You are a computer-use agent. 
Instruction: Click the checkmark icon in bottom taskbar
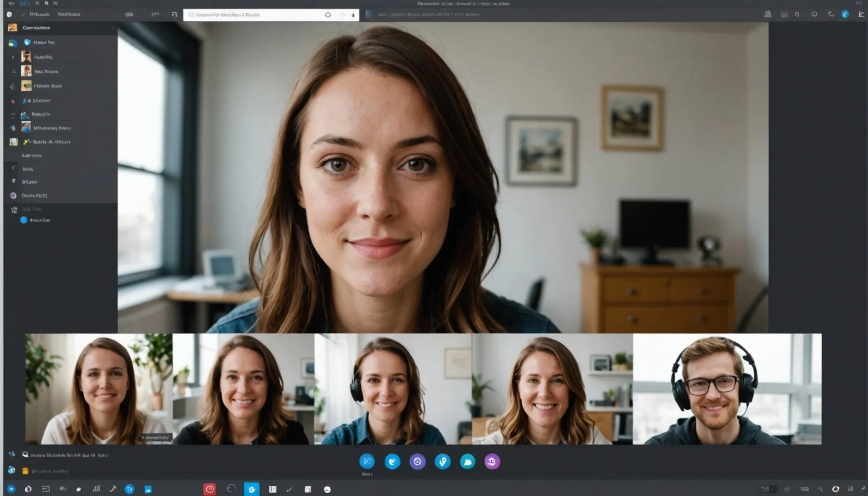coord(289,490)
